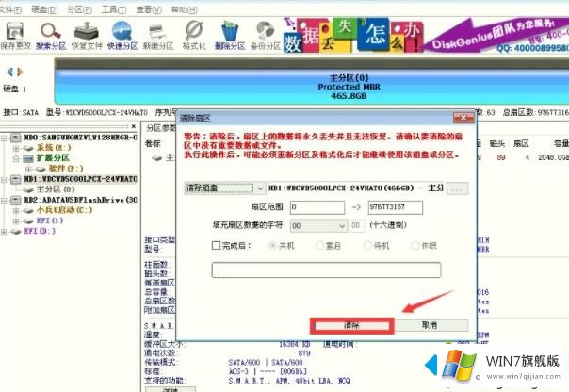Collapse the 扩展分区 tree node

click(16, 158)
